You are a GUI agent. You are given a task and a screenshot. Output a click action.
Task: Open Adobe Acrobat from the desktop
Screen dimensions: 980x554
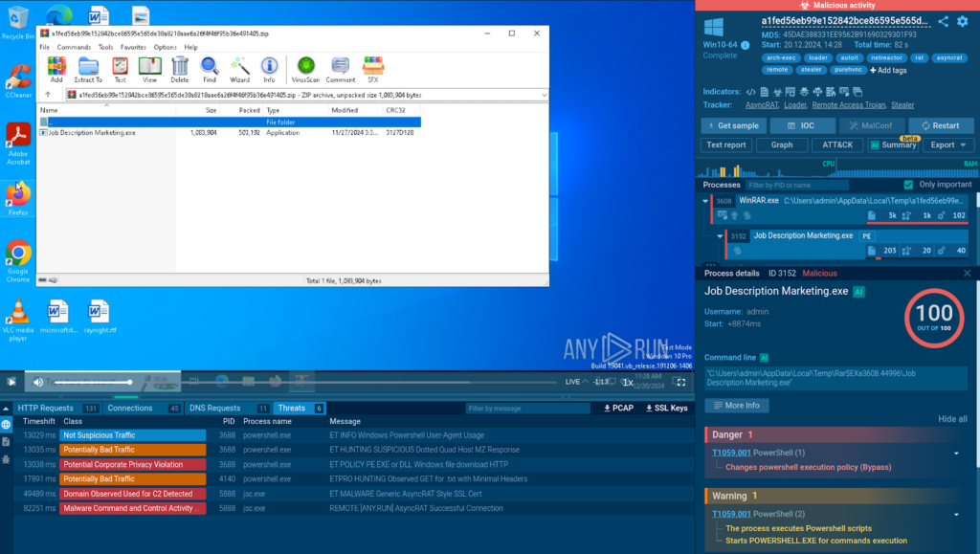pos(18,144)
